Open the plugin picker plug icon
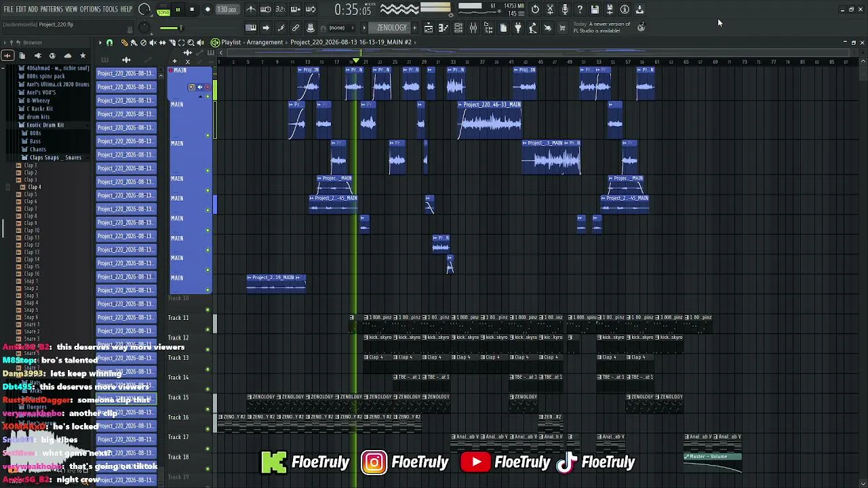 click(x=518, y=28)
